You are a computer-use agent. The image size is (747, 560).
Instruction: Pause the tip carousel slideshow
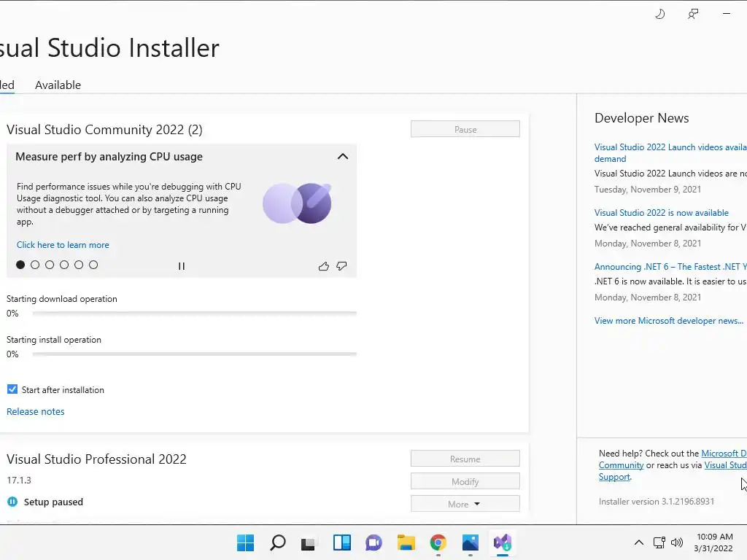tap(182, 266)
